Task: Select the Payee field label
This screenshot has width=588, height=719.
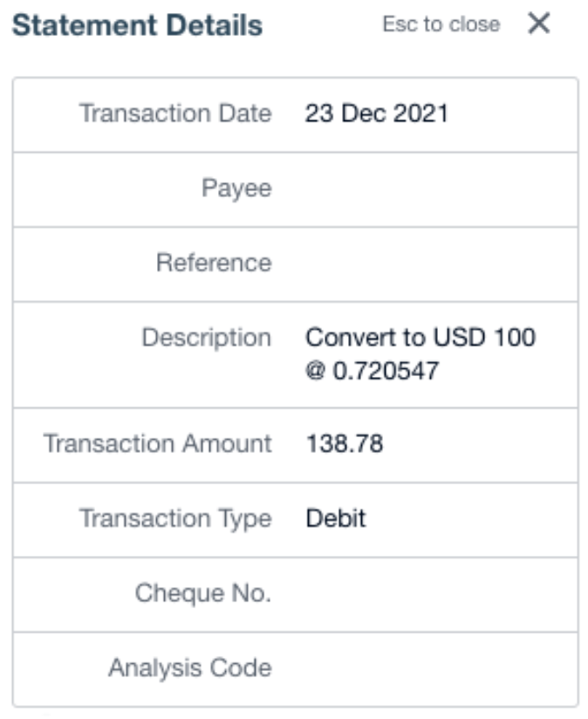Action: pyautogui.click(x=236, y=188)
